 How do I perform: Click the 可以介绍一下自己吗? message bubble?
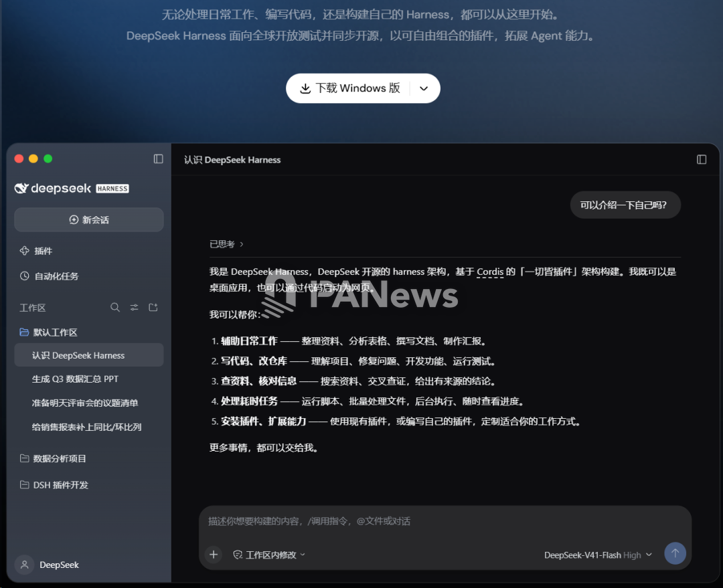pyautogui.click(x=625, y=205)
